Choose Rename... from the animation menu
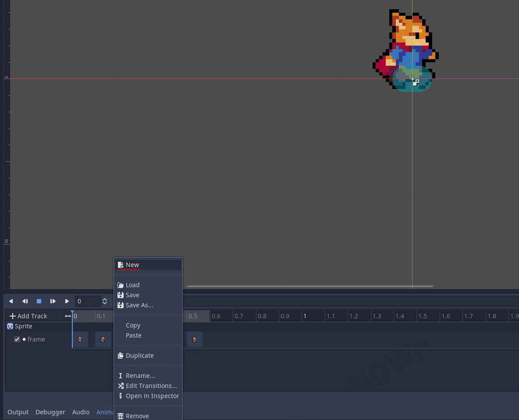This screenshot has width=519, height=420. click(x=148, y=376)
